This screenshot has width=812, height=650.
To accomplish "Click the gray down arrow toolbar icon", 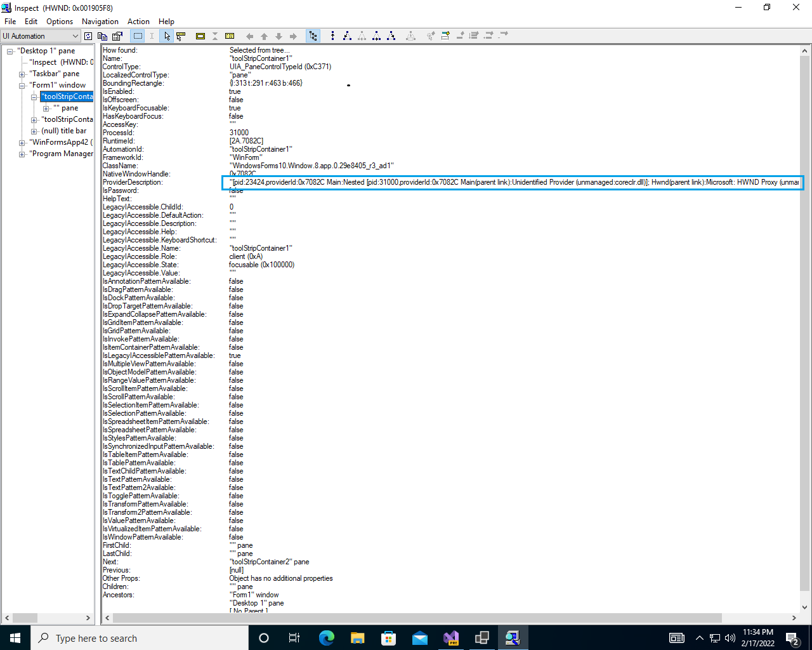I will 278,36.
